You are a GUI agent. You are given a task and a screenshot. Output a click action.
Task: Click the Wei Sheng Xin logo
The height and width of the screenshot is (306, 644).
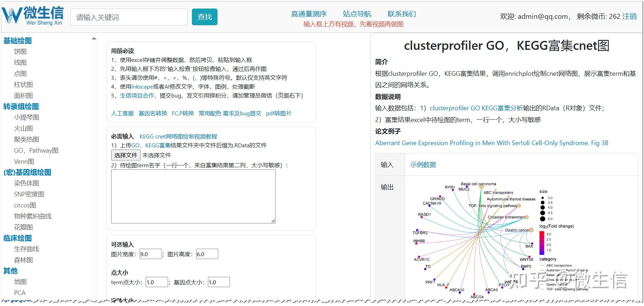(33, 16)
